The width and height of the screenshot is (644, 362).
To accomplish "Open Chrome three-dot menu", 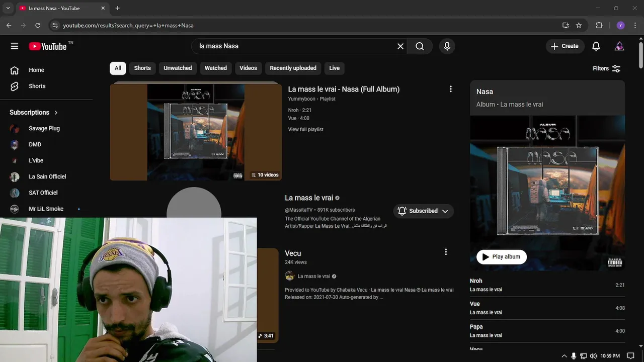I will tap(635, 25).
